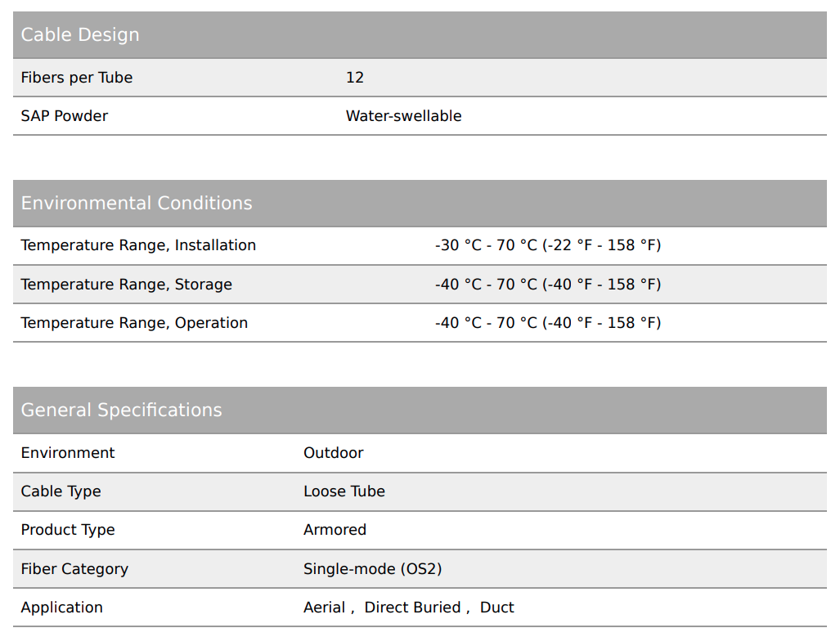The image size is (840, 628).
Task: Click the Outdoor environment value
Action: point(333,453)
